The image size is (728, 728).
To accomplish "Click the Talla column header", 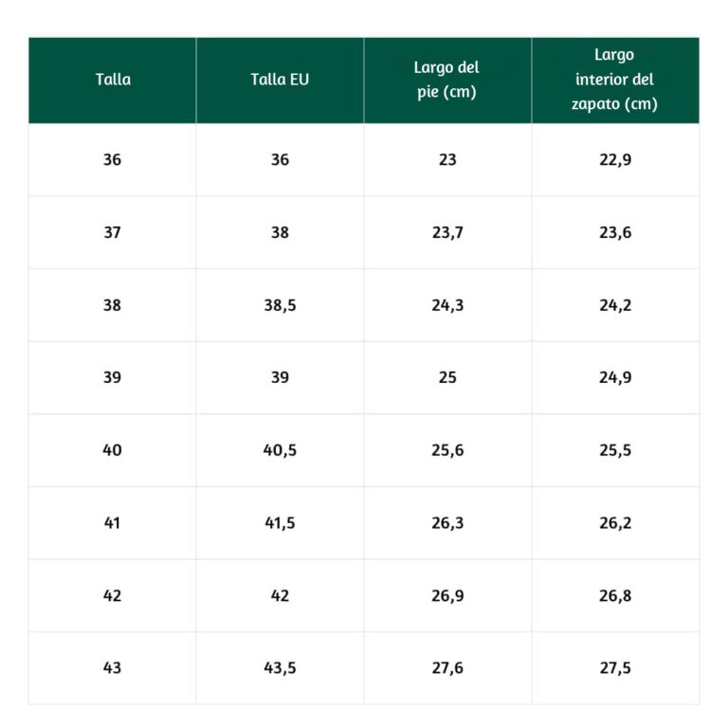I will tap(113, 81).
